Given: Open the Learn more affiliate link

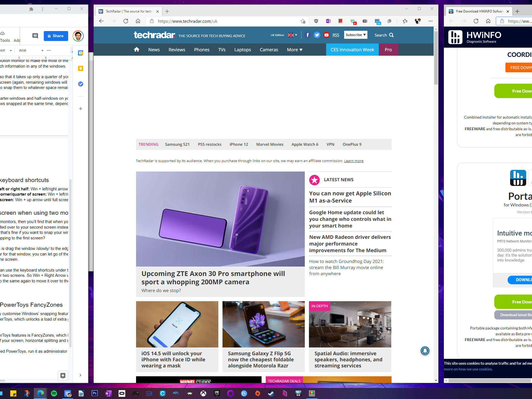Looking at the screenshot, I should pyautogui.click(x=354, y=161).
